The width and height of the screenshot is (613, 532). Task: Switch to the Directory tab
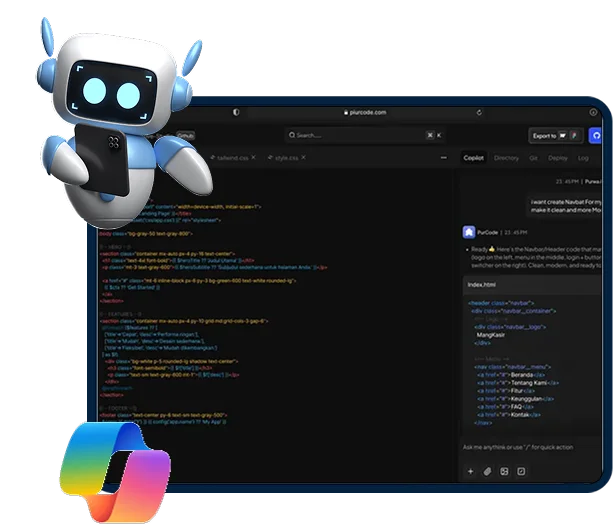[506, 158]
